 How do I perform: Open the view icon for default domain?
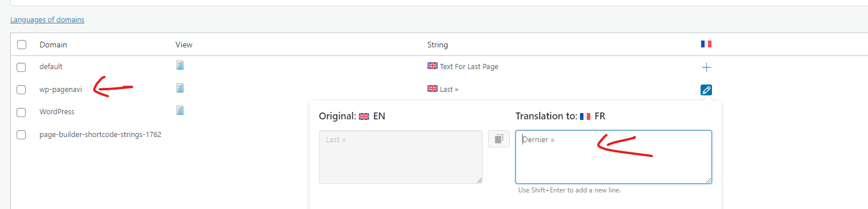coord(180,66)
